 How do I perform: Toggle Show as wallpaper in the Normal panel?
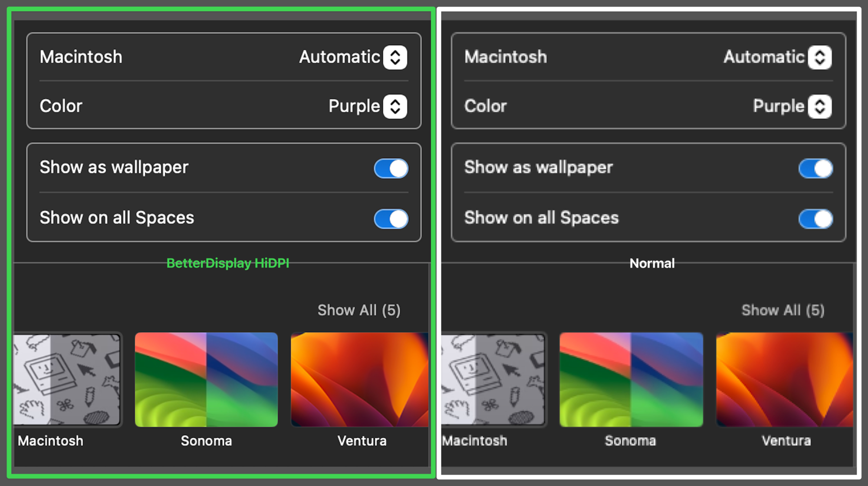point(815,169)
